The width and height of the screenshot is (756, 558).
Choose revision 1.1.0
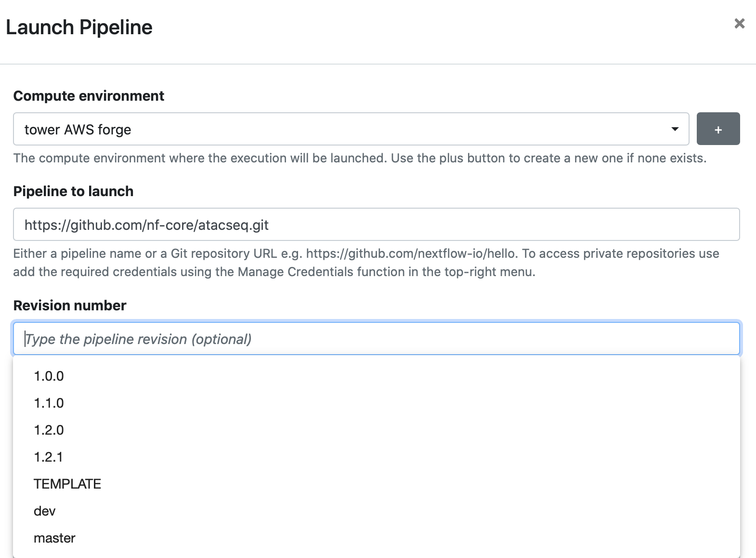pyautogui.click(x=49, y=403)
